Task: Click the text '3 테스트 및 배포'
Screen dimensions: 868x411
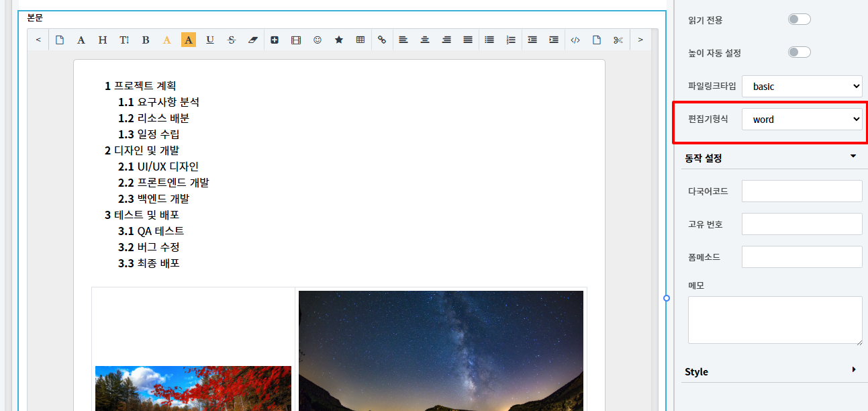Action: tap(142, 215)
